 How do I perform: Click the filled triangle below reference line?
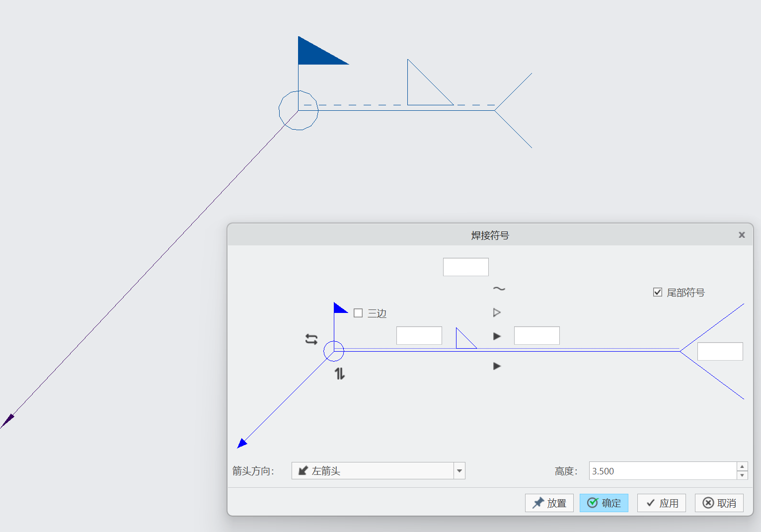click(497, 366)
